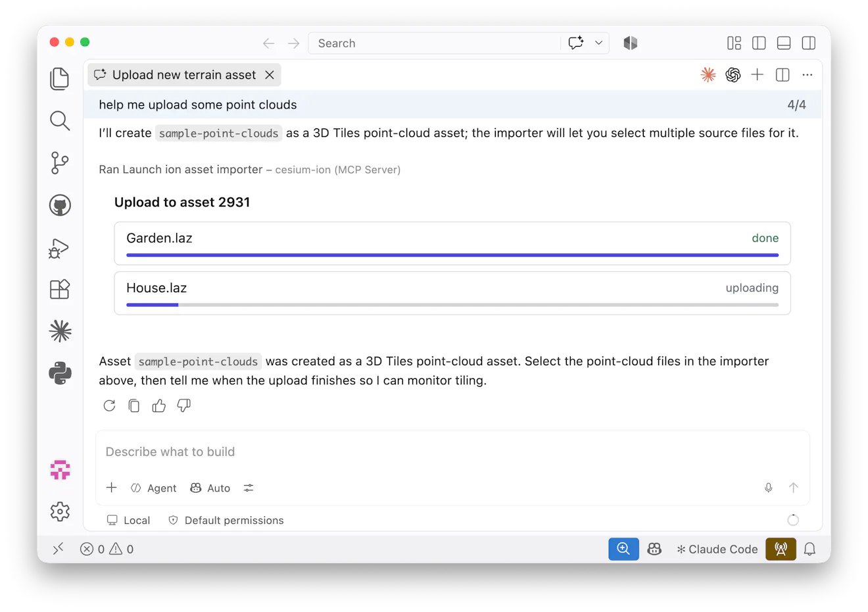Open the errors and warnings status indicator
868x612 pixels.
(107, 549)
